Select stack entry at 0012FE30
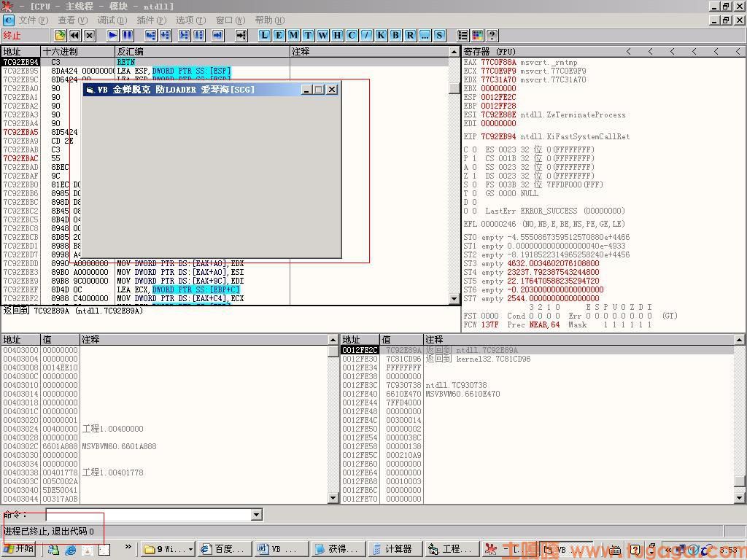The height and width of the screenshot is (560, 747). pyautogui.click(x=537, y=359)
